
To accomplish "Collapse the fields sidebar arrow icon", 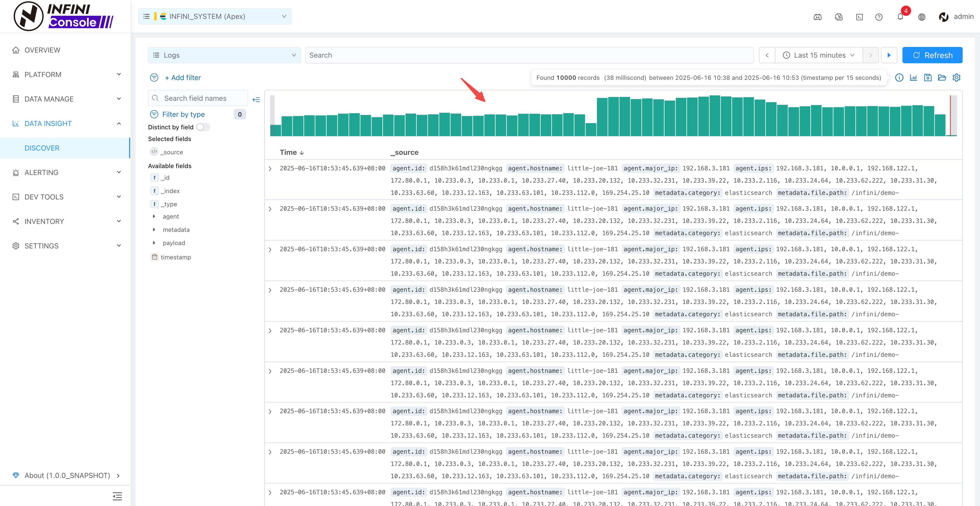I will click(256, 100).
